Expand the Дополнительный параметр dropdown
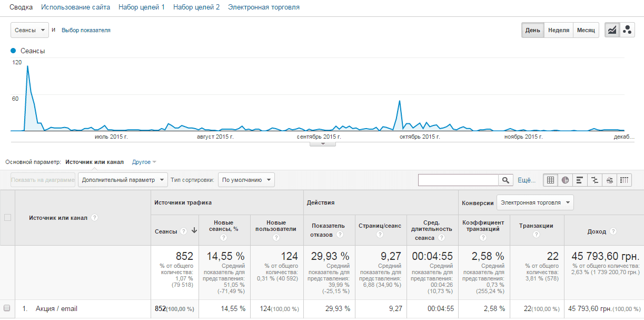Screen dimensions: 644x320 point(122,180)
